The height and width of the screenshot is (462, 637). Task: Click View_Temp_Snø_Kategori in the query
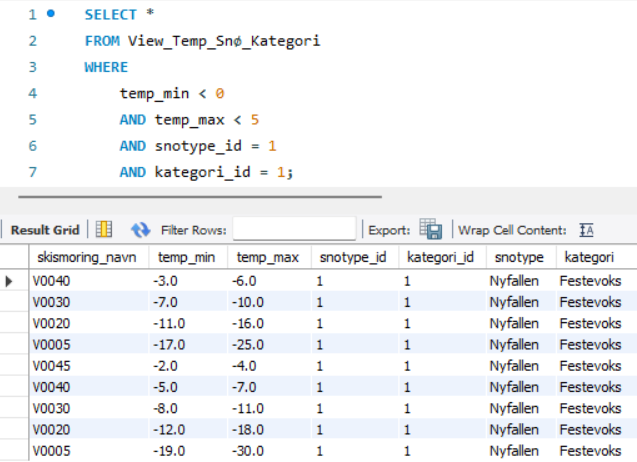(224, 41)
